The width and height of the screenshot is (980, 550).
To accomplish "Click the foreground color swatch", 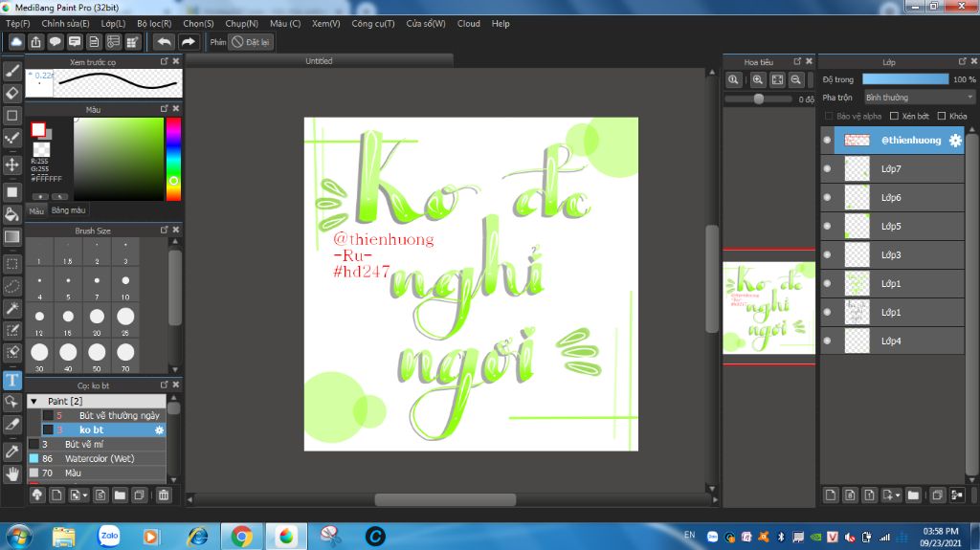I will [x=38, y=129].
